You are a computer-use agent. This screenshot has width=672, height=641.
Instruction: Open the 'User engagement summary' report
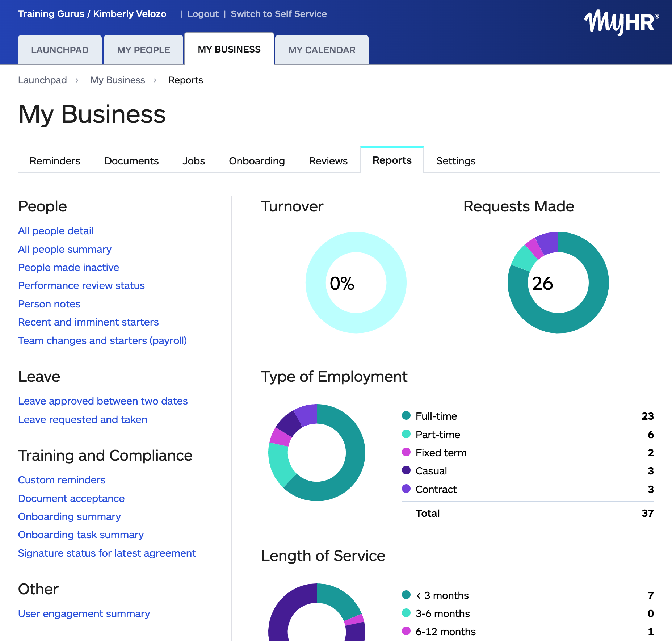[83, 613]
